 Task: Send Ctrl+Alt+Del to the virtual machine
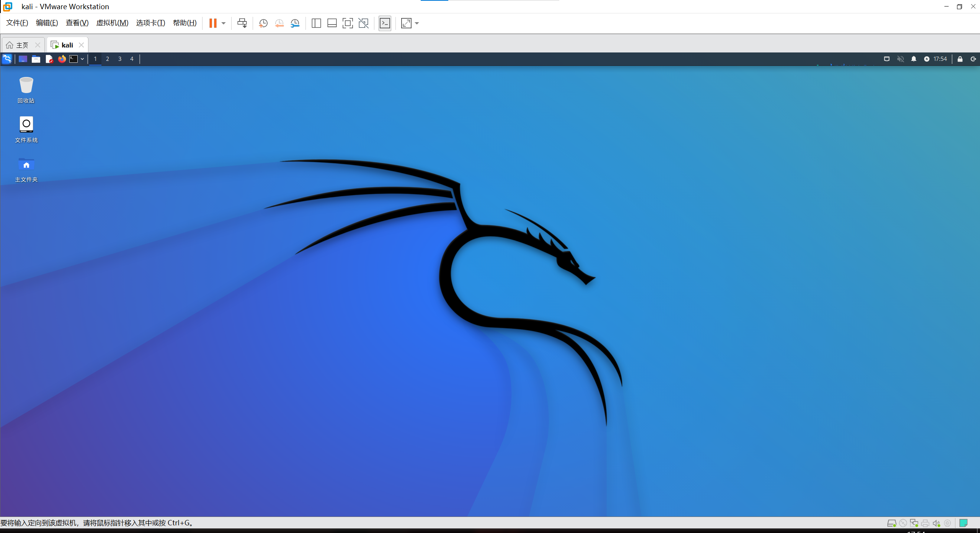point(242,23)
